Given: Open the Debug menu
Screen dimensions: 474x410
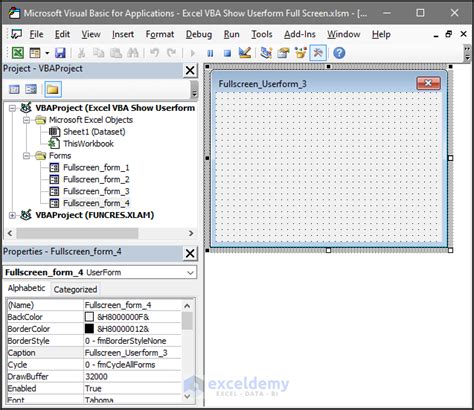Looking at the screenshot, I should click(199, 34).
